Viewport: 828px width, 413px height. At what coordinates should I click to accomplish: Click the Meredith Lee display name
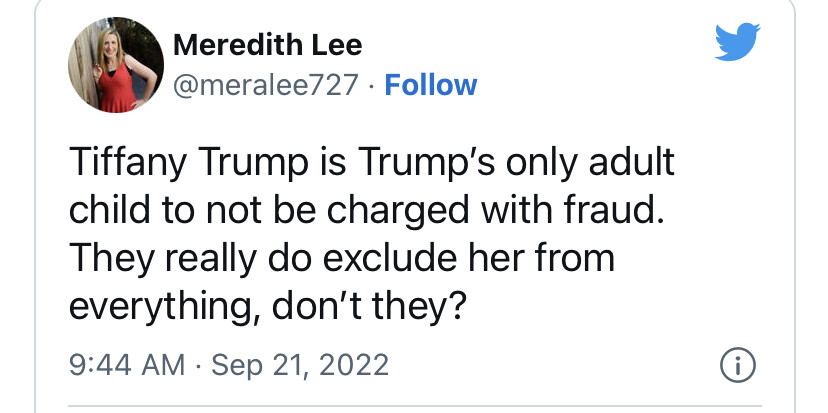[267, 45]
